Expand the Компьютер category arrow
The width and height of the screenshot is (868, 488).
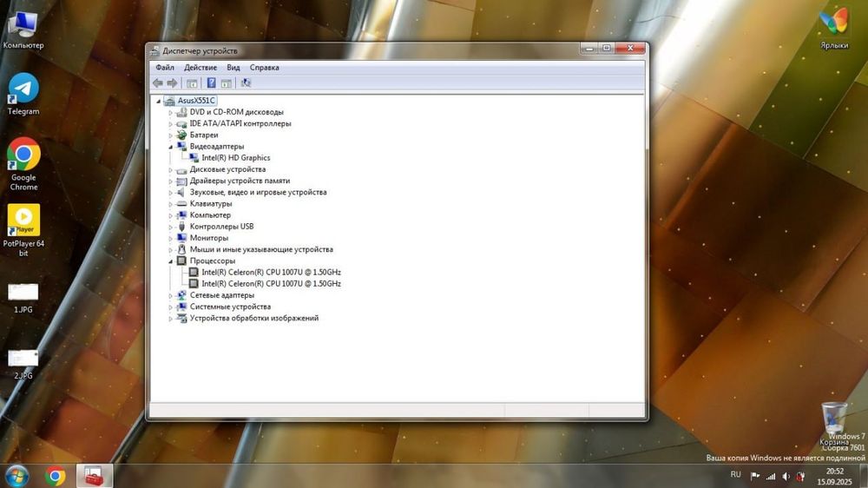[170, 215]
